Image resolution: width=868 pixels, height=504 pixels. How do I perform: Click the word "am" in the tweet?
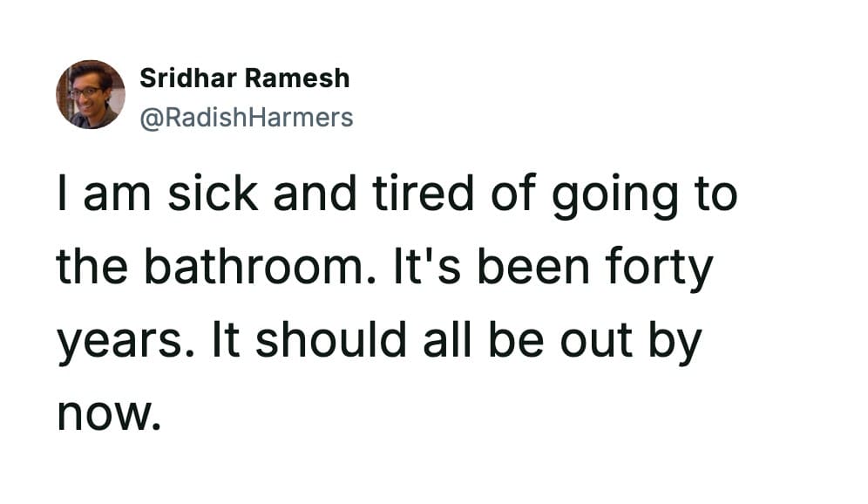coord(110,198)
